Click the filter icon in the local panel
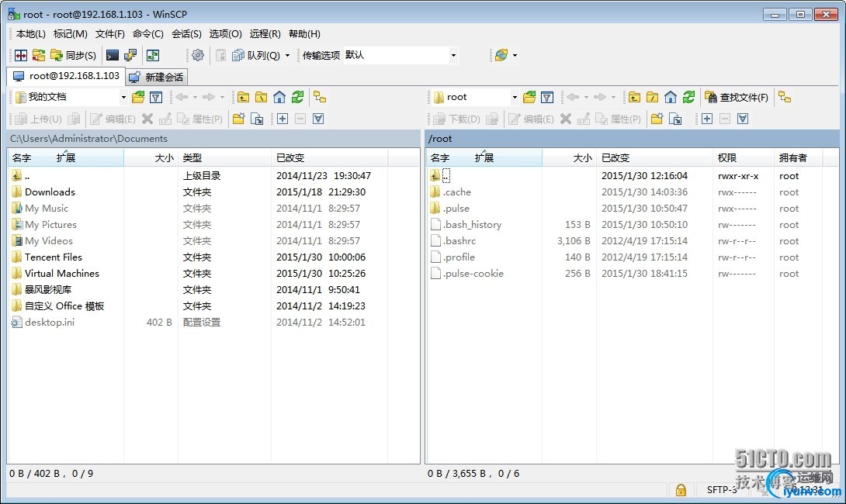846x504 pixels. (156, 97)
